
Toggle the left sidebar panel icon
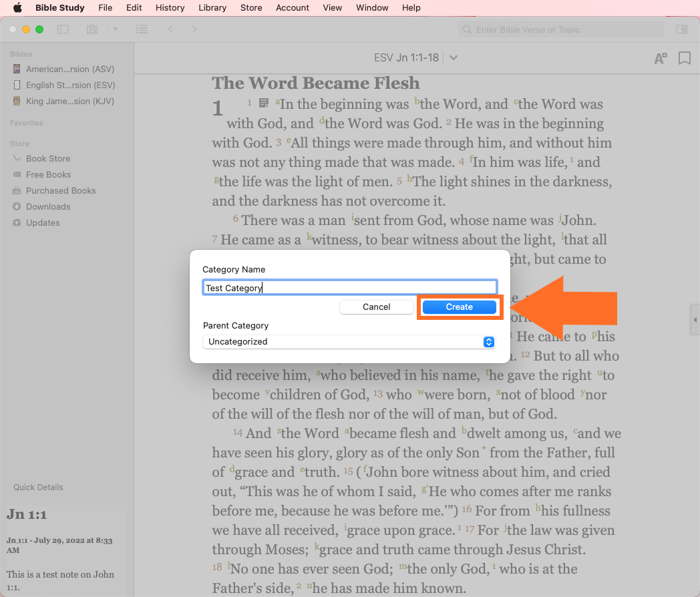click(x=63, y=29)
